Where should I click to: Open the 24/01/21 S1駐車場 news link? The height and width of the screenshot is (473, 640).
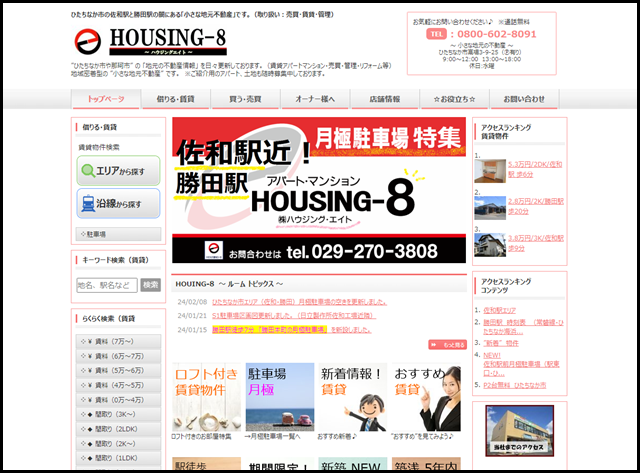pos(294,315)
